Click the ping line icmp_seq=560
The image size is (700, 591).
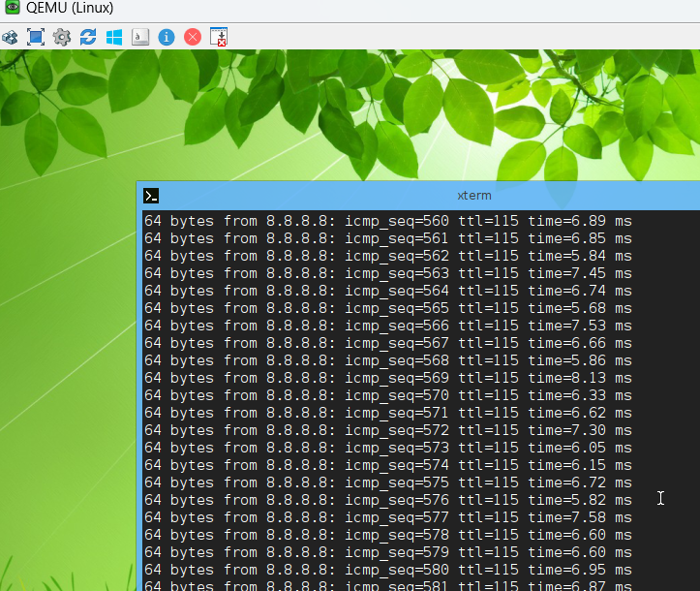(x=388, y=221)
